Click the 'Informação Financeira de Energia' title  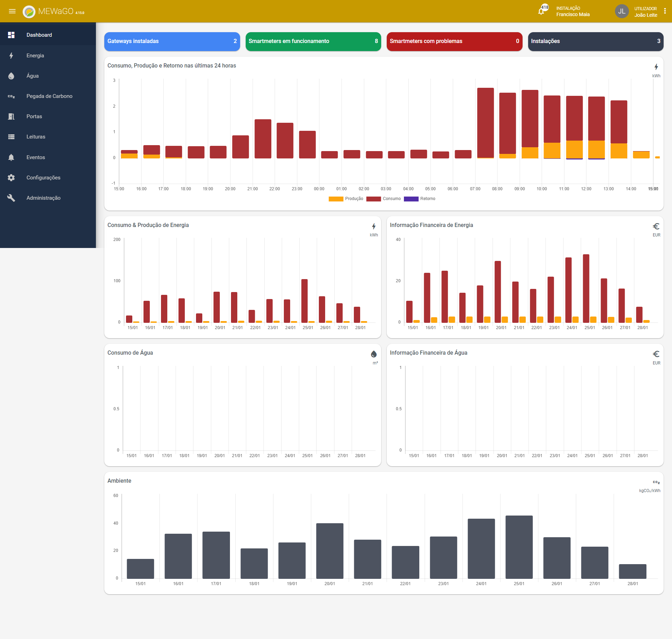pyautogui.click(x=431, y=225)
